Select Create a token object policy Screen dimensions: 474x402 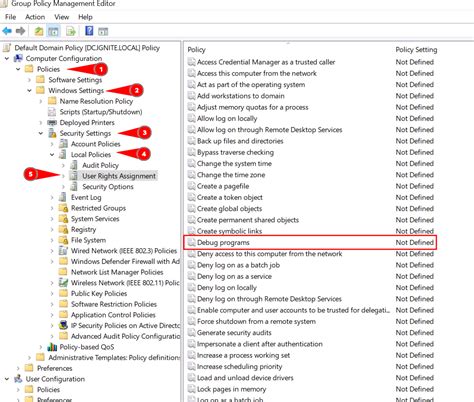[x=230, y=197]
